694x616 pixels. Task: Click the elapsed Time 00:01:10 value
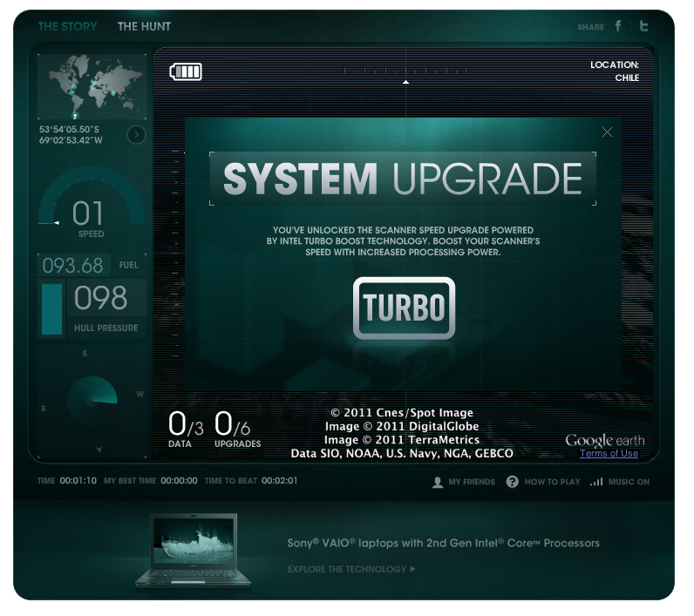[x=78, y=481]
